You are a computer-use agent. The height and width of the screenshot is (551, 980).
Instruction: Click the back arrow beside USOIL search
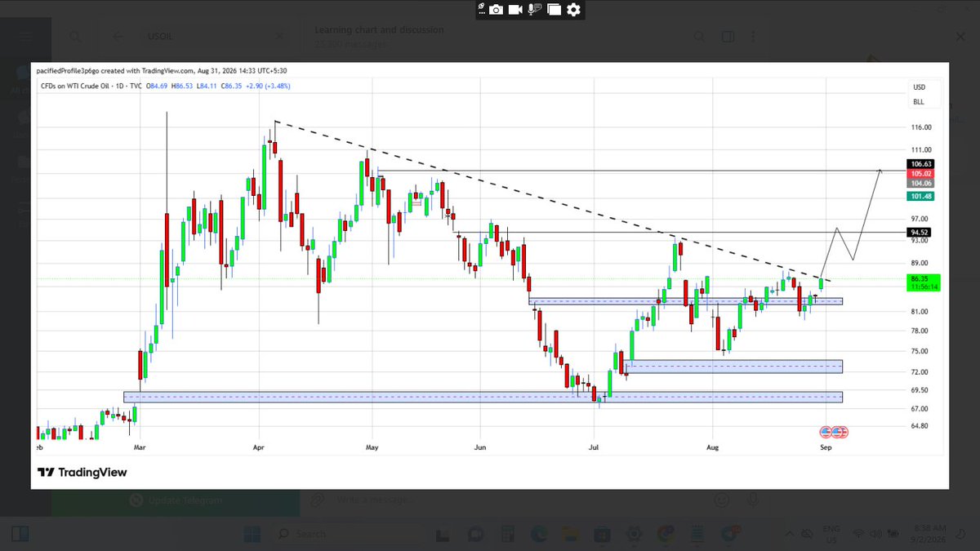118,37
